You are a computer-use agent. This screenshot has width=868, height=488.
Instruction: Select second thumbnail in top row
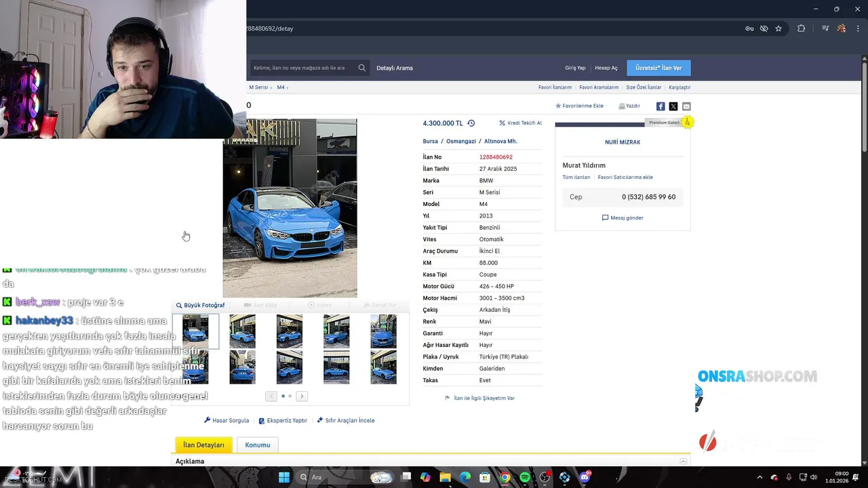[242, 331]
